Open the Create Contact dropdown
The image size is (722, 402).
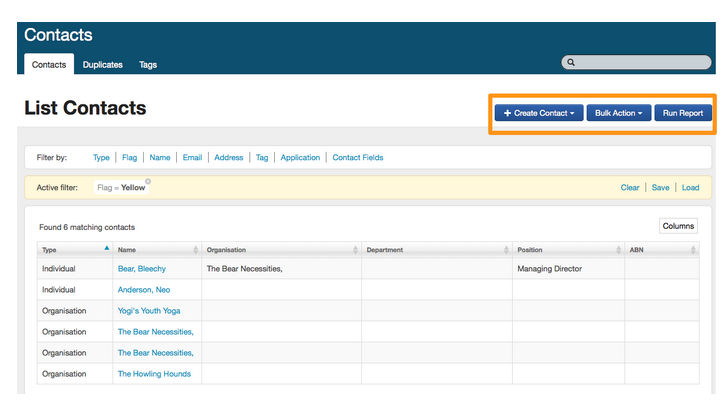538,113
